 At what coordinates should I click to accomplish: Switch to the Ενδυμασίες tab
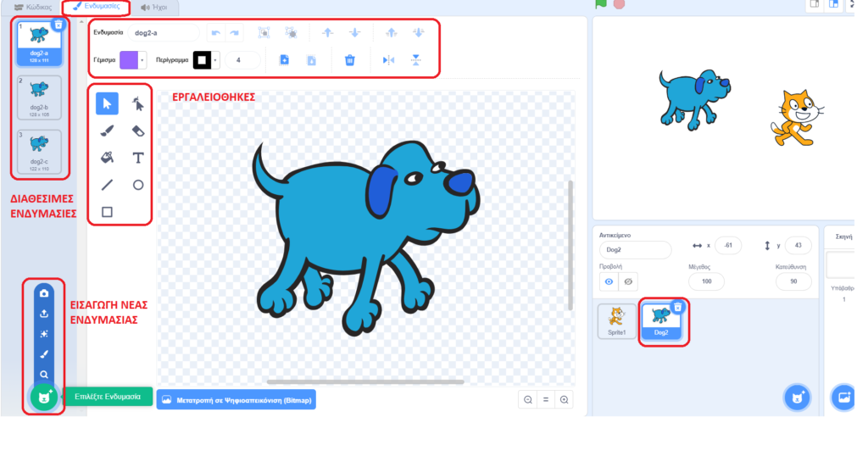click(97, 7)
